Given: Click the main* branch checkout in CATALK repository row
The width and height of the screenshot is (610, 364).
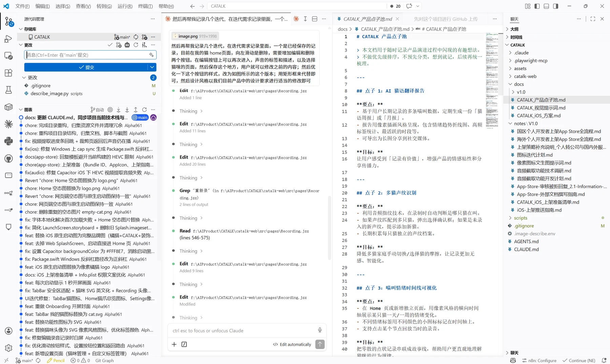Looking at the screenshot, I should (122, 37).
